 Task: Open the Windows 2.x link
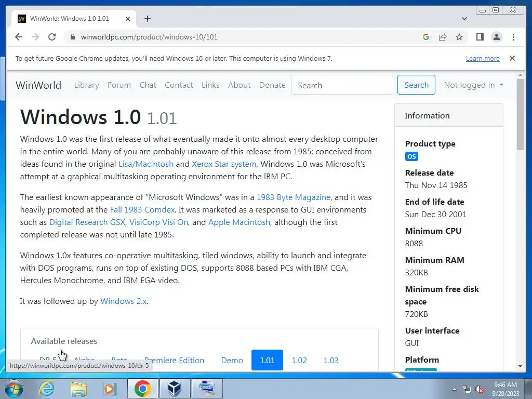coord(124,301)
